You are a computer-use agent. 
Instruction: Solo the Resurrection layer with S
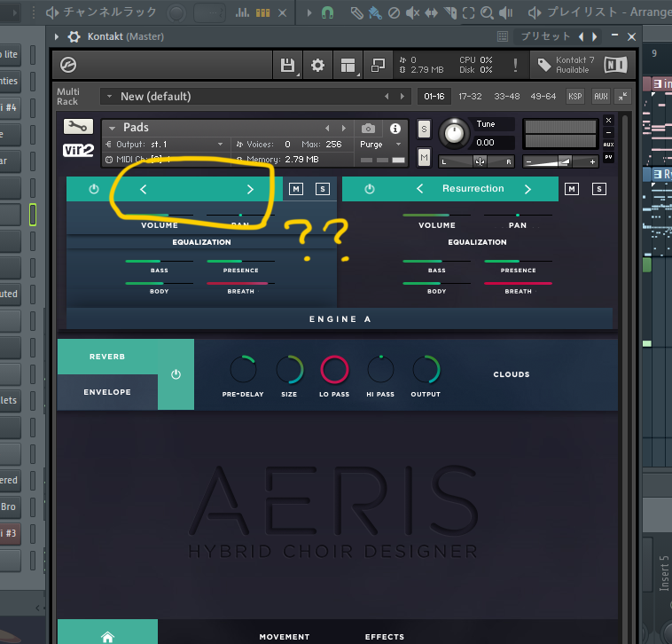coord(599,189)
